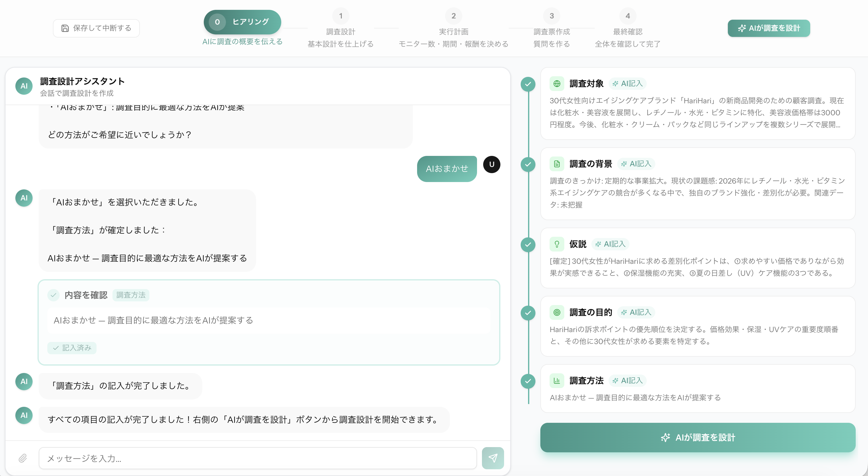Click the confirmation text field in 内容を確認
The height and width of the screenshot is (476, 868).
(x=269, y=320)
